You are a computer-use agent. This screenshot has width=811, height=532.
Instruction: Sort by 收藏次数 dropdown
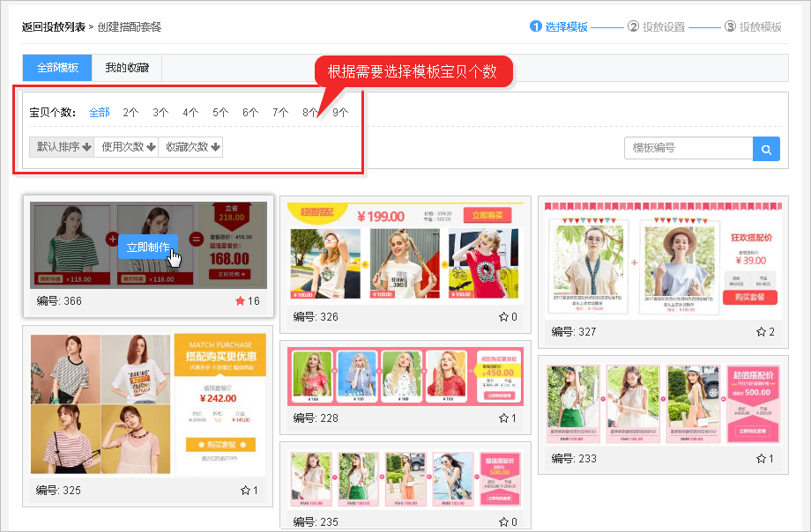(190, 147)
